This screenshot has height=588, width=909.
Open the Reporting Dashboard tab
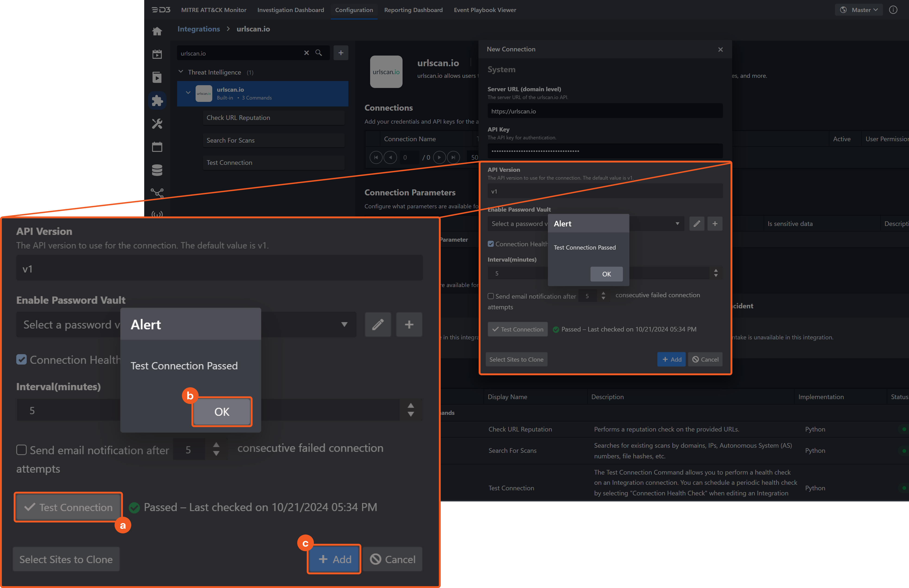(413, 10)
